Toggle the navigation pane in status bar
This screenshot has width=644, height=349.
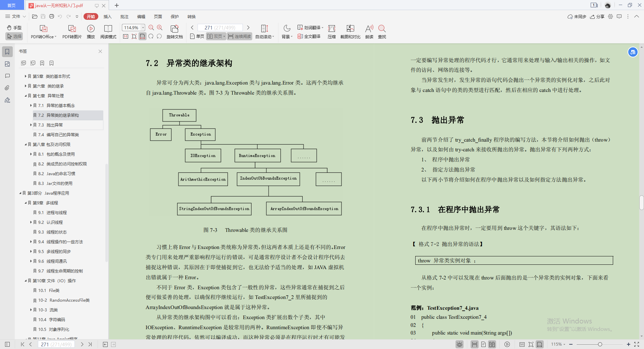point(7,344)
